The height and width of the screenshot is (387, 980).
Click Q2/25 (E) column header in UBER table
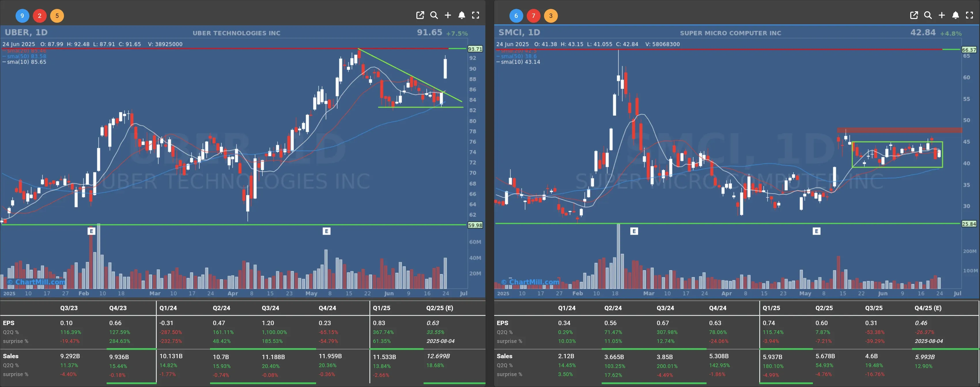click(440, 308)
